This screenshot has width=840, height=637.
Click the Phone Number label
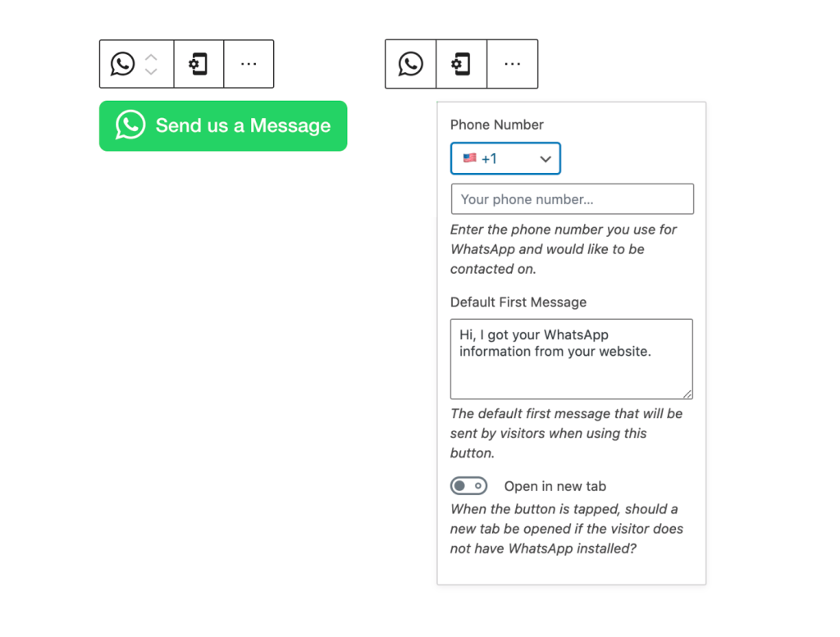[496, 125]
